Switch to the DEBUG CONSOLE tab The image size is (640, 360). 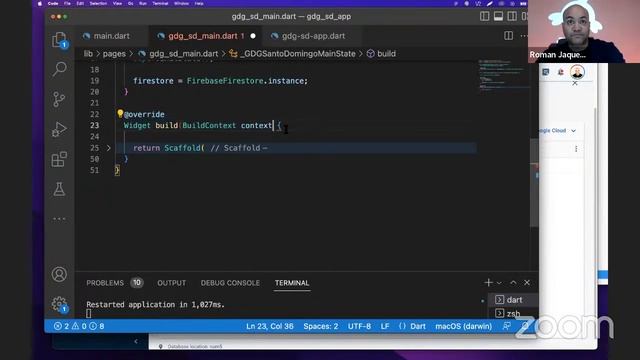pos(230,283)
